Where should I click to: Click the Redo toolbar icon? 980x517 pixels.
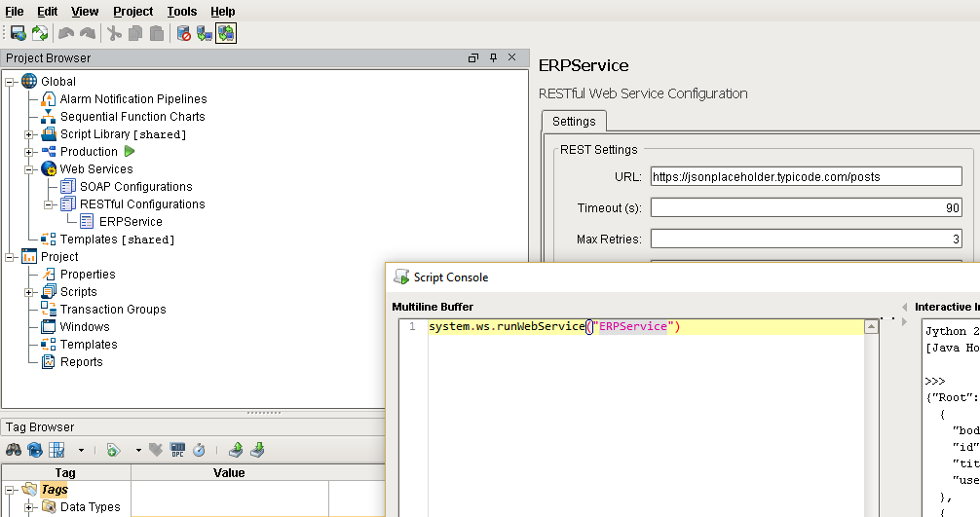[88, 33]
